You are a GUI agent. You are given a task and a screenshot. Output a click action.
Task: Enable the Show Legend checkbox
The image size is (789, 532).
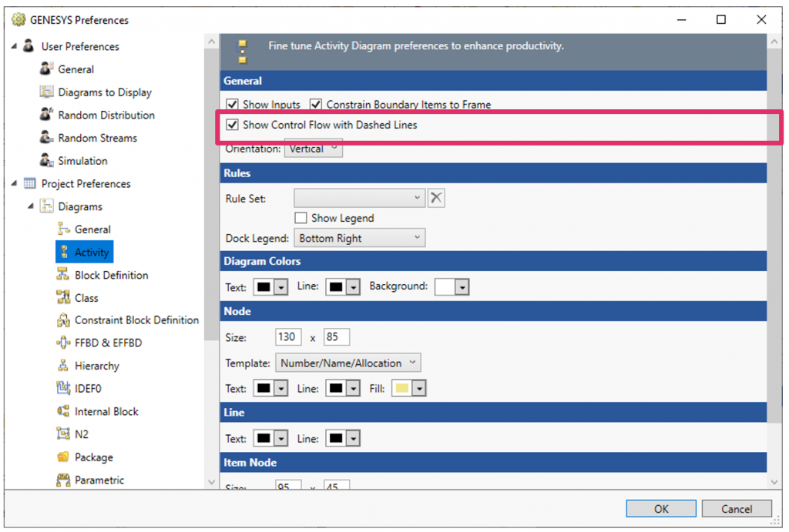pos(300,218)
